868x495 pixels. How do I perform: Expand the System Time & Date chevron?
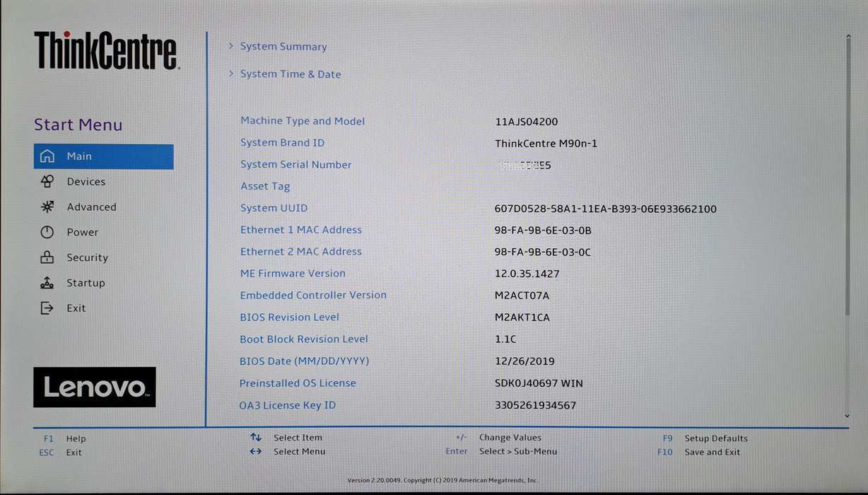pos(231,74)
